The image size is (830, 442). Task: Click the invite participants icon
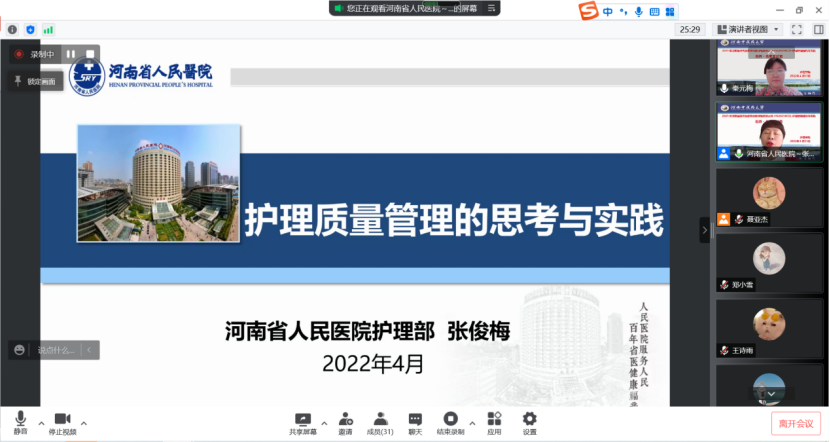[x=345, y=422]
